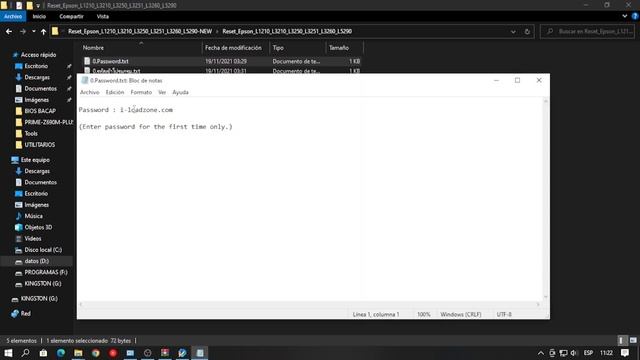Open File Explorer taskbar icon

tap(78, 353)
